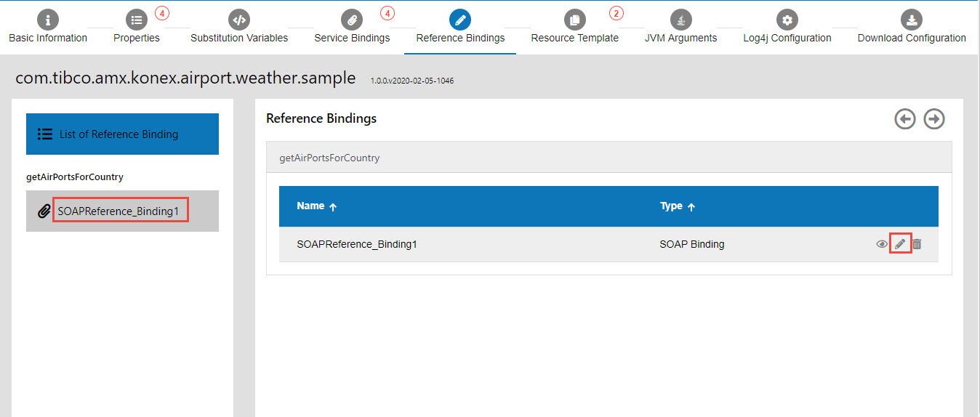
Task: Click the Service Bindings paperclip icon
Action: [x=351, y=20]
